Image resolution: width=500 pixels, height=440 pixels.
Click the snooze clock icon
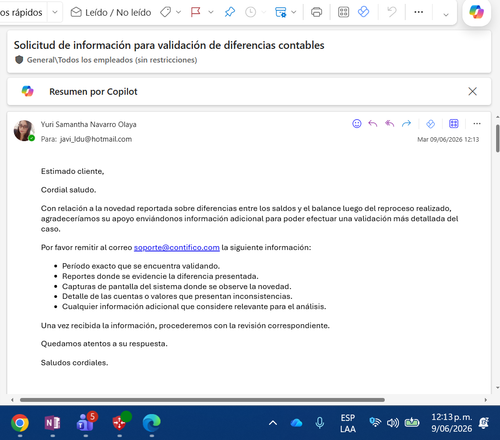(250, 12)
